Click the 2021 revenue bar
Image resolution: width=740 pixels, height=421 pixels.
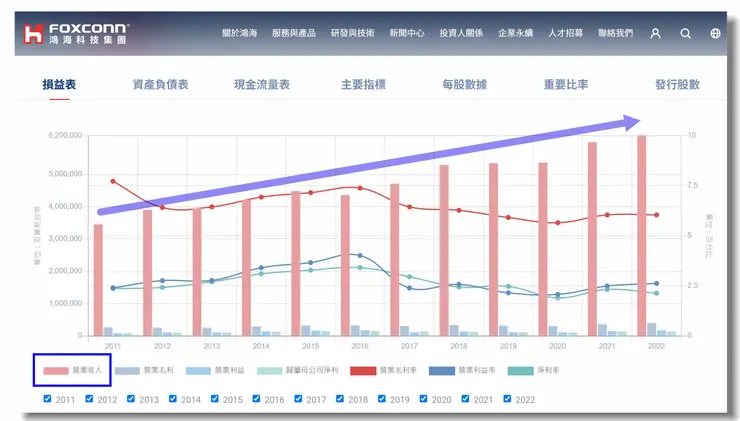coord(592,239)
